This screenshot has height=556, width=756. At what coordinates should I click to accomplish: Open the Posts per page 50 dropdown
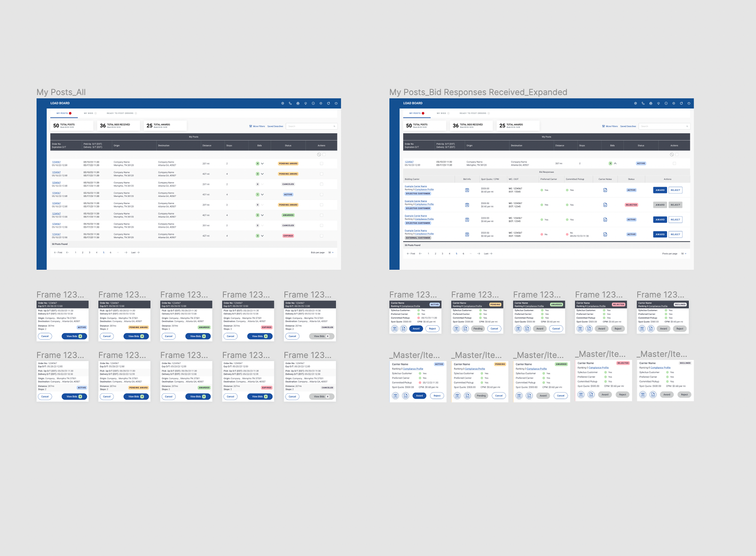pos(684,253)
